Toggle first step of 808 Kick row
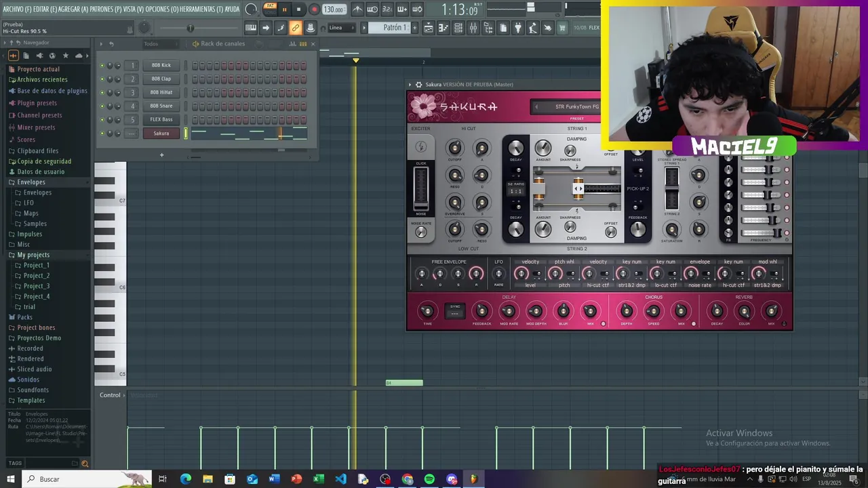Image resolution: width=868 pixels, height=488 pixels. (195, 66)
